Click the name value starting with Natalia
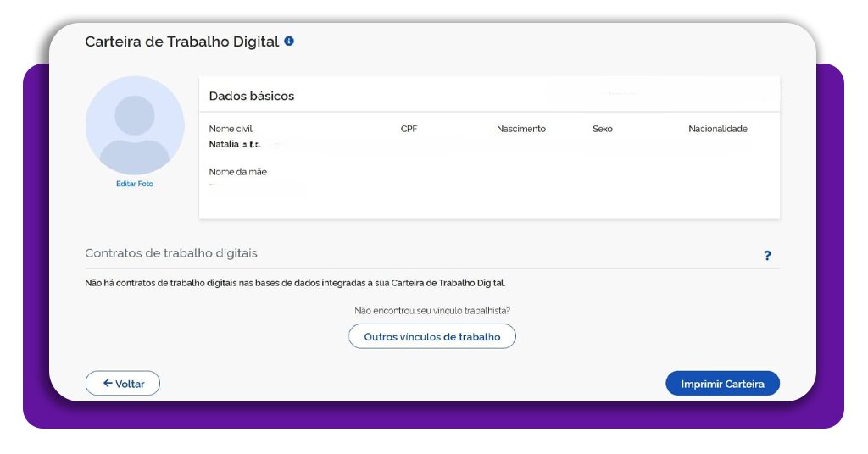868x454 pixels. (x=235, y=144)
